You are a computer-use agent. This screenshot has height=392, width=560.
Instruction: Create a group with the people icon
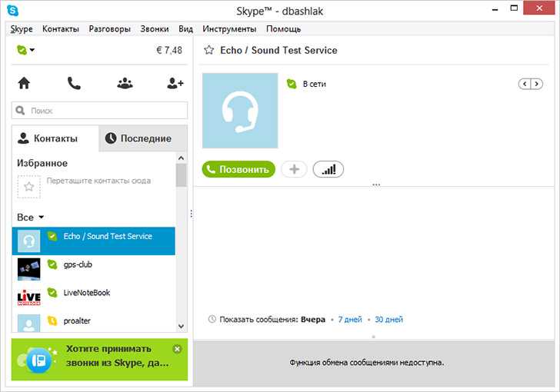[125, 83]
